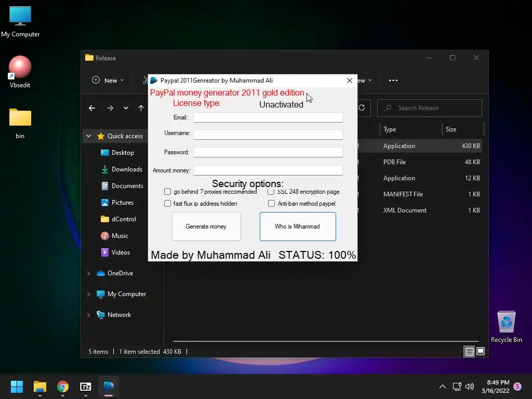The width and height of the screenshot is (532, 399).
Task: Expand the OneDrive tree node
Action: 88,273
